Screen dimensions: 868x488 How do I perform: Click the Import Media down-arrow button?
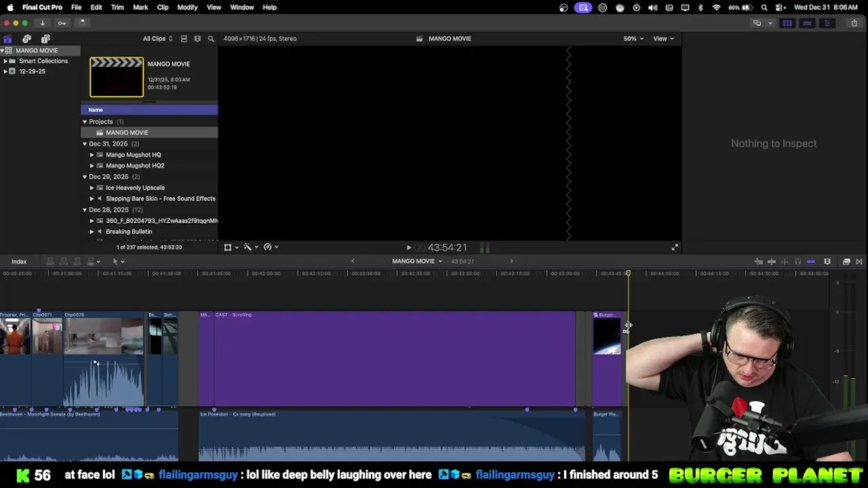(42, 23)
